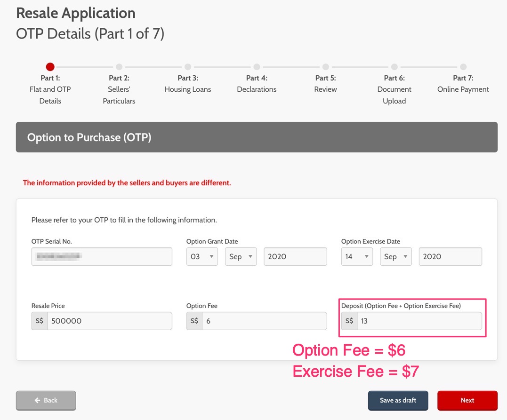Click the Resale Price label

pos(48,306)
